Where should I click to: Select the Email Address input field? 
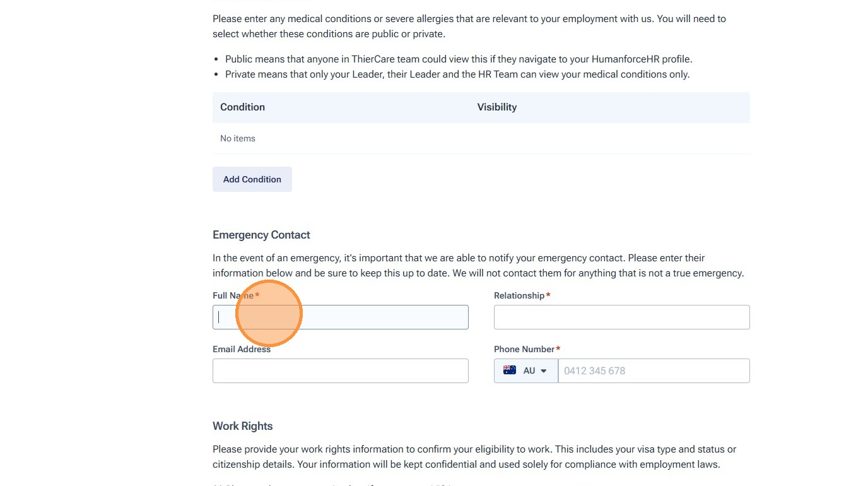pyautogui.click(x=340, y=371)
